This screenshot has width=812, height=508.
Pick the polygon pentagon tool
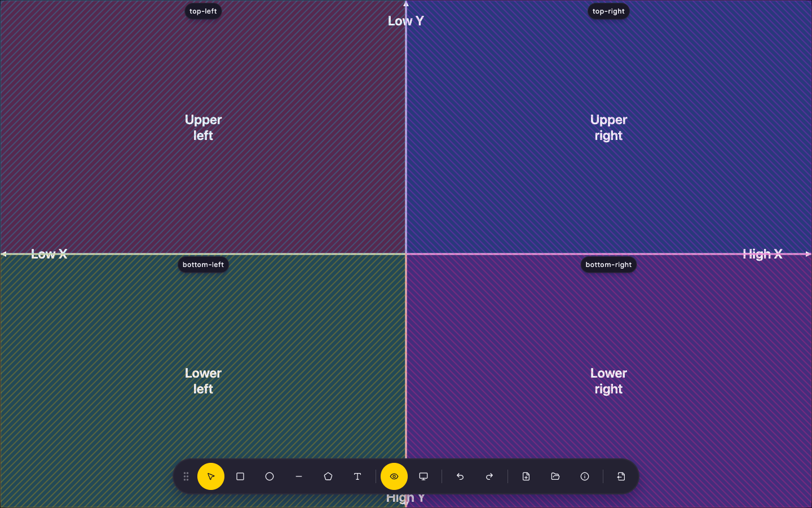click(328, 476)
